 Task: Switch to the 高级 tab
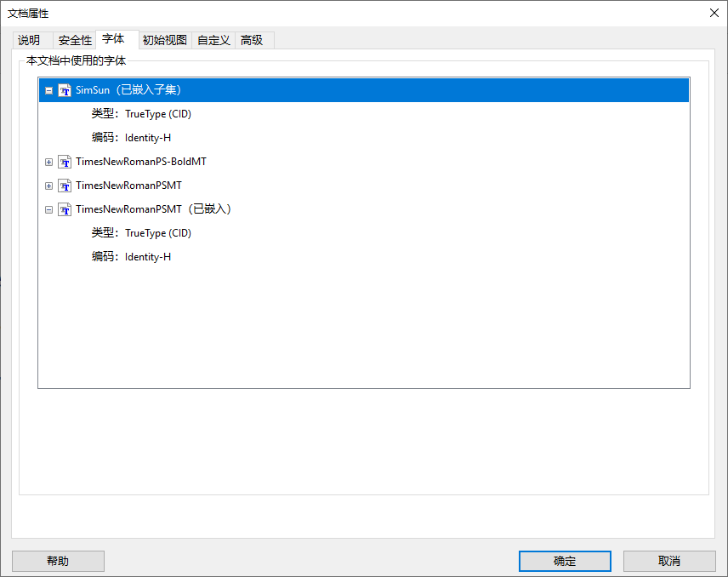(252, 40)
